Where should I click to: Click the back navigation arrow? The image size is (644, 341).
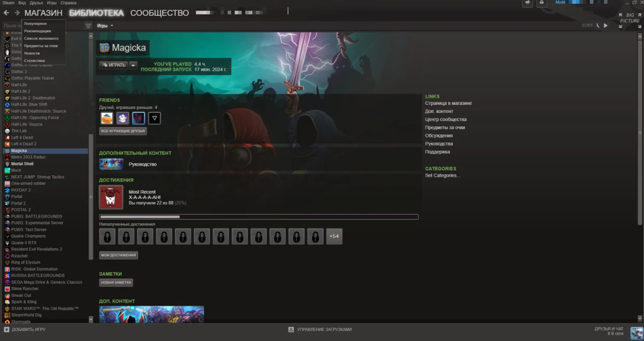pyautogui.click(x=6, y=13)
